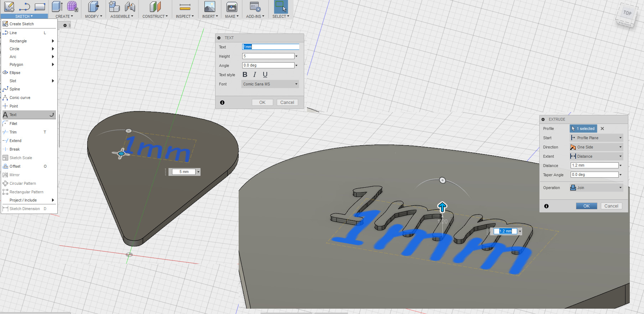The image size is (644, 314).
Task: Select Fillet from the Sketch menu
Action: tap(29, 124)
